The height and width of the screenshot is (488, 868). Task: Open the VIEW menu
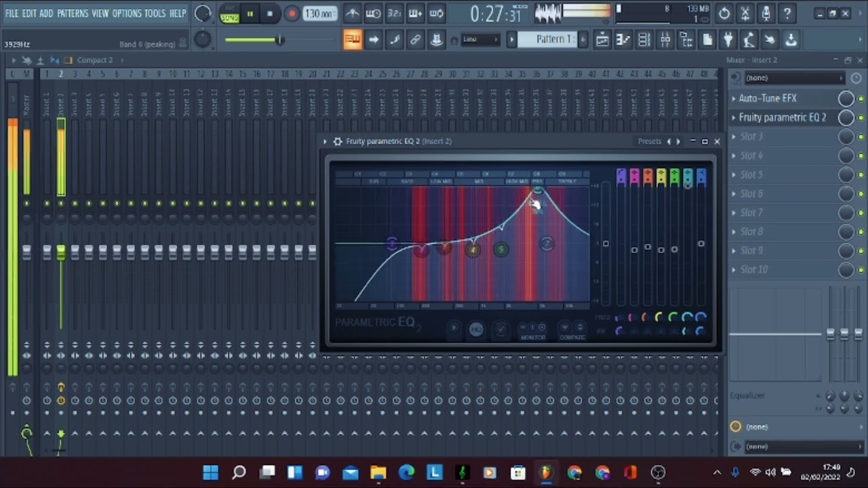100,13
